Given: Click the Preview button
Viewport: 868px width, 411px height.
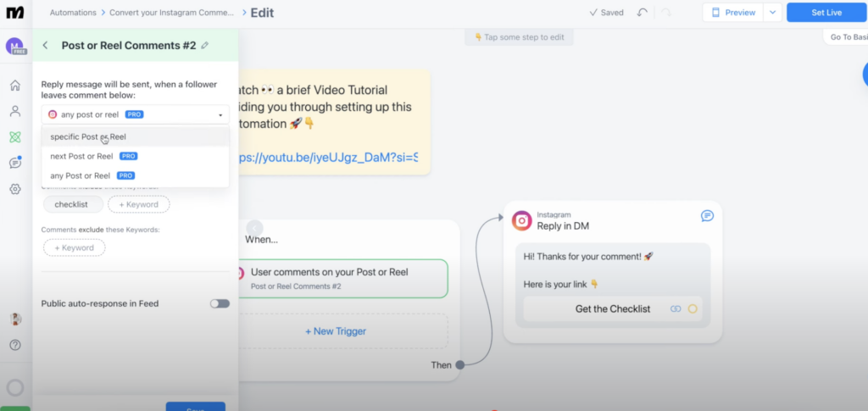Looking at the screenshot, I should [733, 12].
